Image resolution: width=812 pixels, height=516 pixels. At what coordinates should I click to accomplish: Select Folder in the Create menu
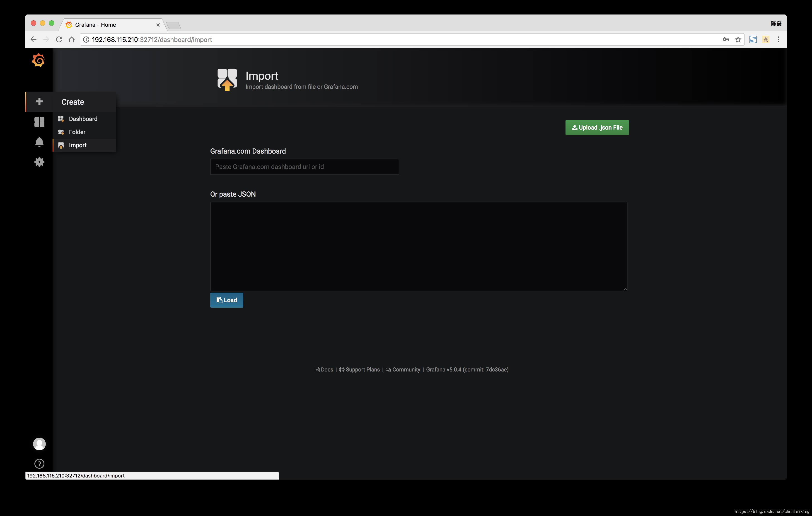84,132
